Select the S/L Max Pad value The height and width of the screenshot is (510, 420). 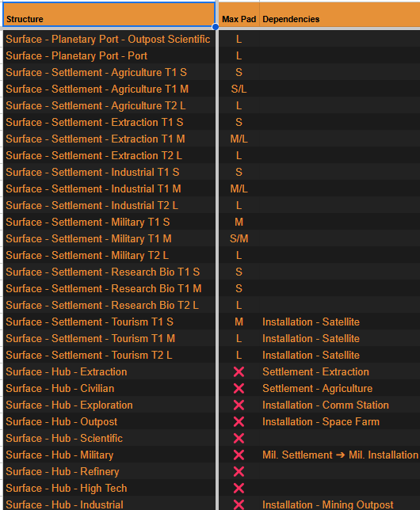coord(239,89)
